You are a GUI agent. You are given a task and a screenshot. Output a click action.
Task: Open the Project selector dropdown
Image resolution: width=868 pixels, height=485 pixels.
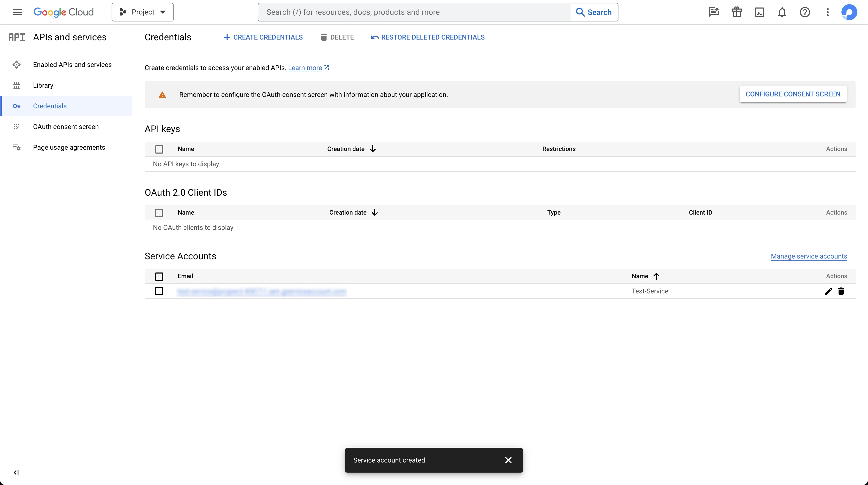(x=143, y=12)
